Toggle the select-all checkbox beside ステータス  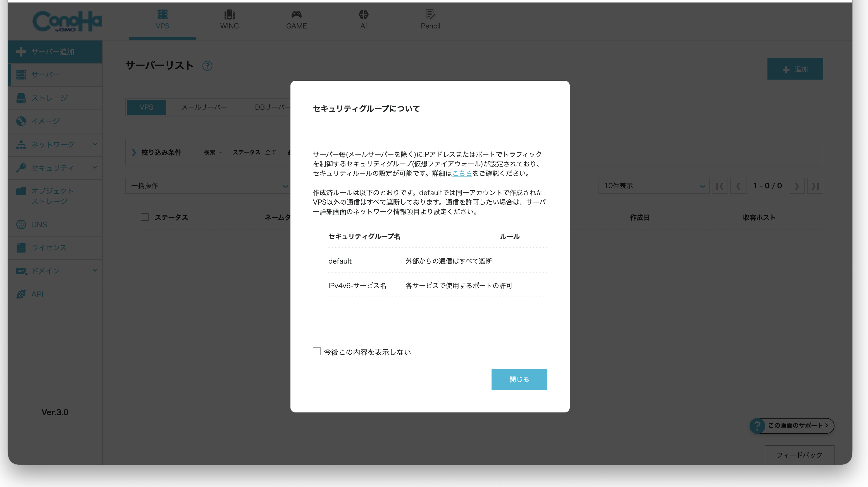(145, 217)
